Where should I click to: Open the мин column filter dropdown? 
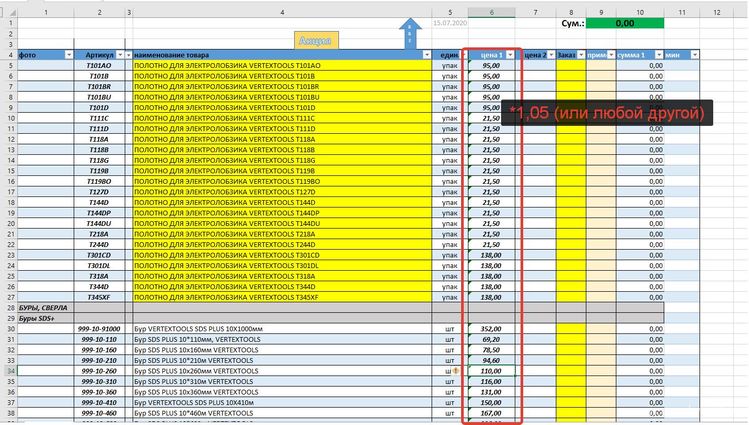(x=695, y=55)
